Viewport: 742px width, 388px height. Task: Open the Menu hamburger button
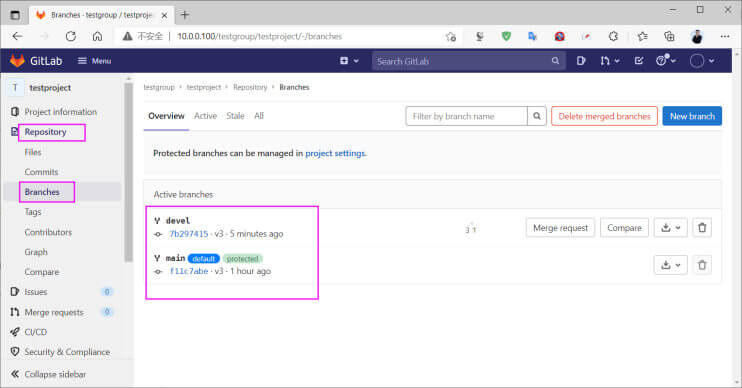[94, 61]
